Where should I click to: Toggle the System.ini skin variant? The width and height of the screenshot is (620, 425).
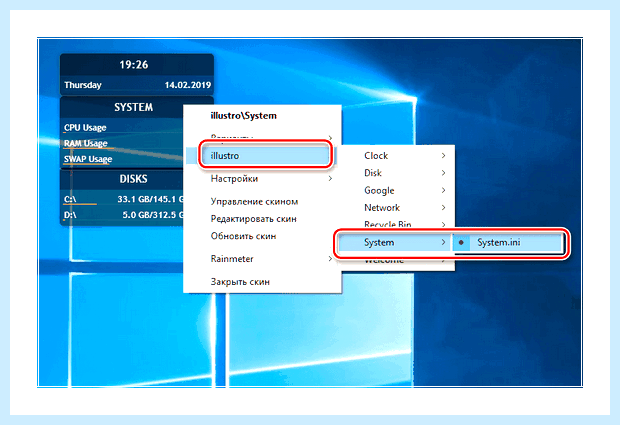[x=508, y=242]
